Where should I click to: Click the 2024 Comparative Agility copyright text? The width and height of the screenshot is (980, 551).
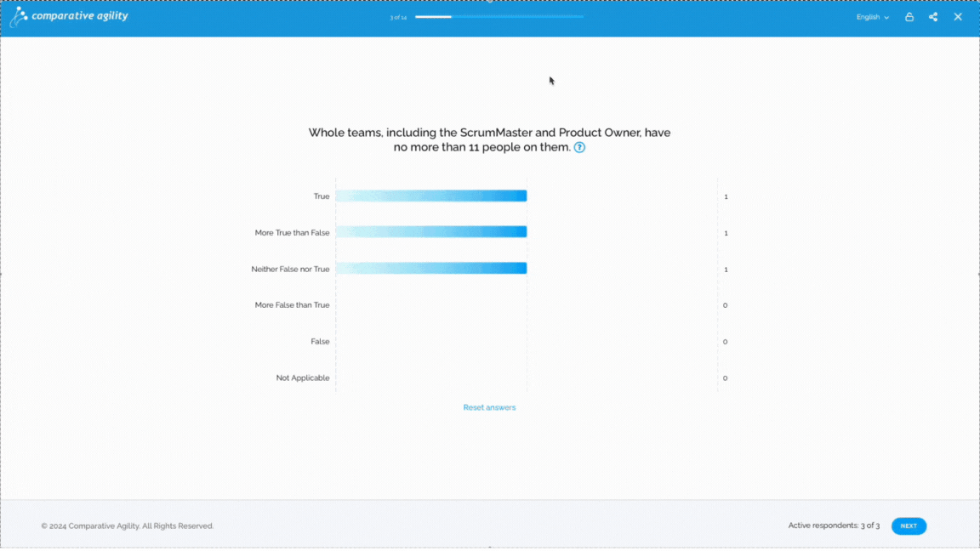128,526
